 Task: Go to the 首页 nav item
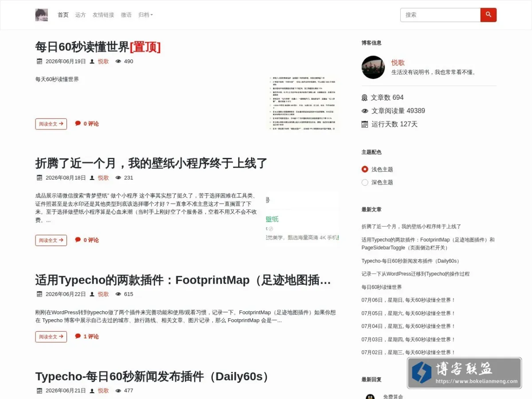[63, 15]
